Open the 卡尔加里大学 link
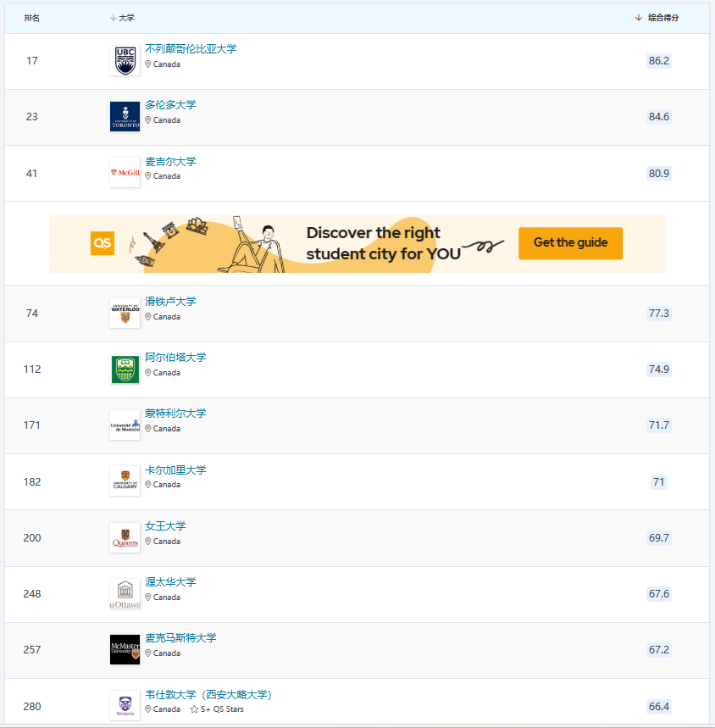The image size is (715, 728). click(175, 470)
